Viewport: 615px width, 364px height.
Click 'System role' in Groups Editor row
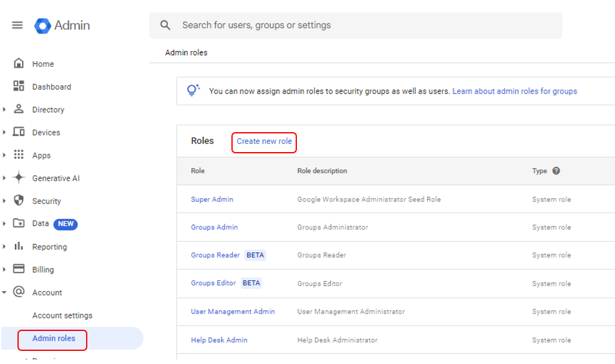coord(551,284)
